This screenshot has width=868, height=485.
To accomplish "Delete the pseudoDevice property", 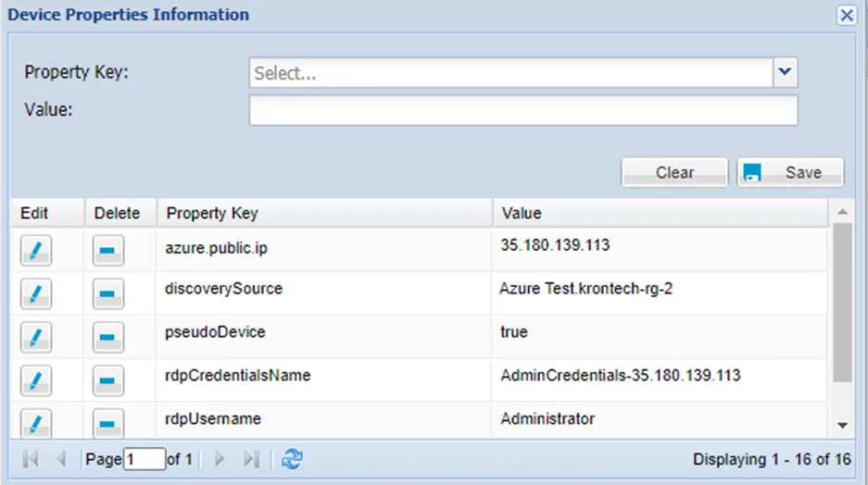I will point(108,337).
